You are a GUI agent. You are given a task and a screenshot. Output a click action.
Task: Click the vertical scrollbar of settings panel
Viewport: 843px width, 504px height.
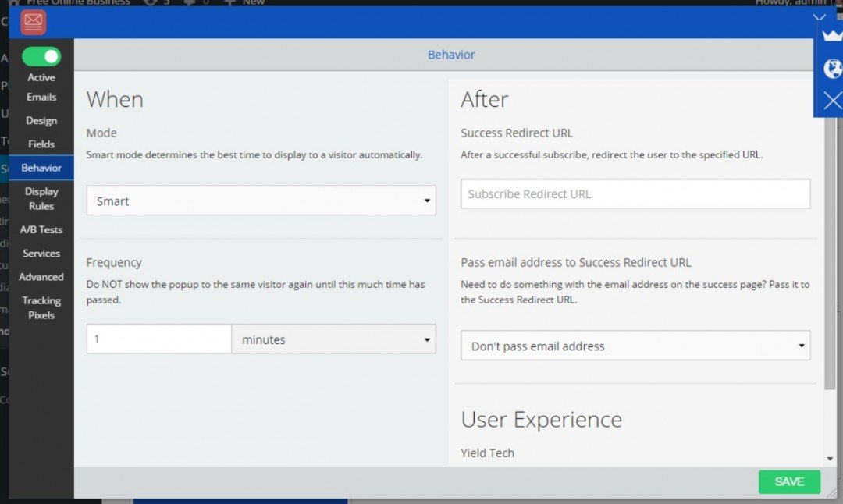coord(830,253)
